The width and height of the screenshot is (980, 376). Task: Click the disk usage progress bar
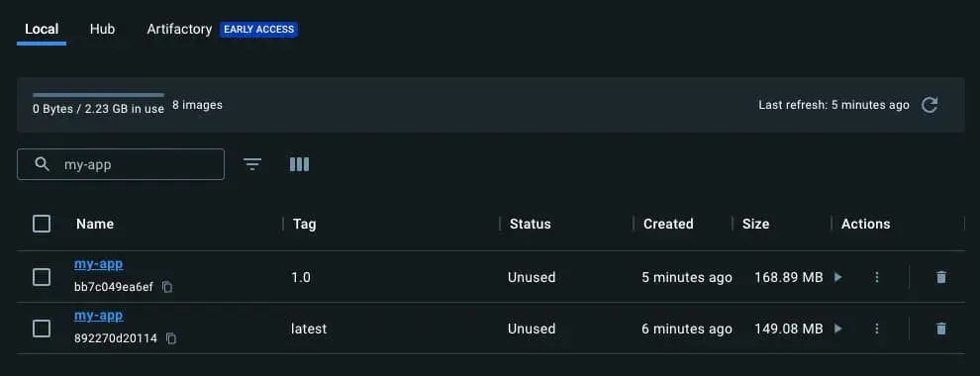(x=98, y=95)
